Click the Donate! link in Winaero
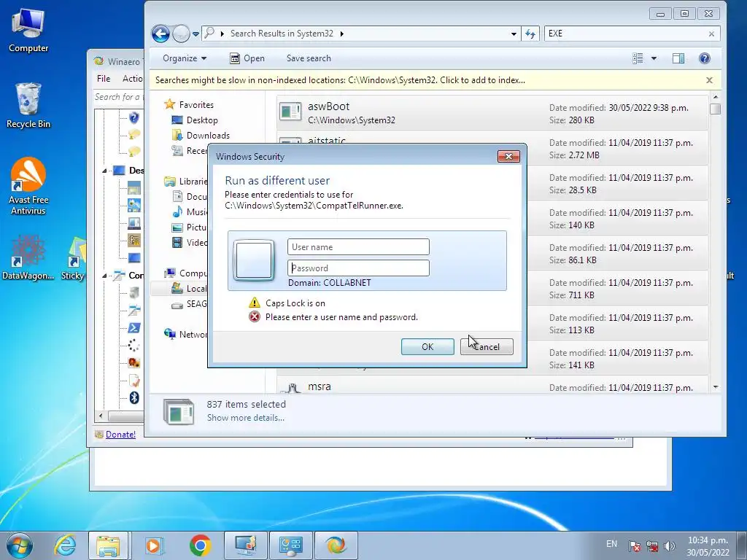Screen dimensions: 747x560 coord(120,435)
